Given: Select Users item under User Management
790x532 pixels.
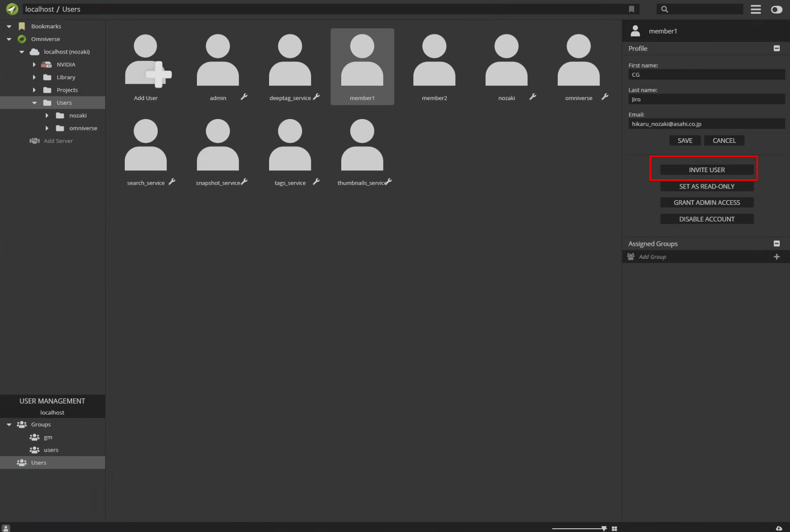Looking at the screenshot, I should point(39,463).
